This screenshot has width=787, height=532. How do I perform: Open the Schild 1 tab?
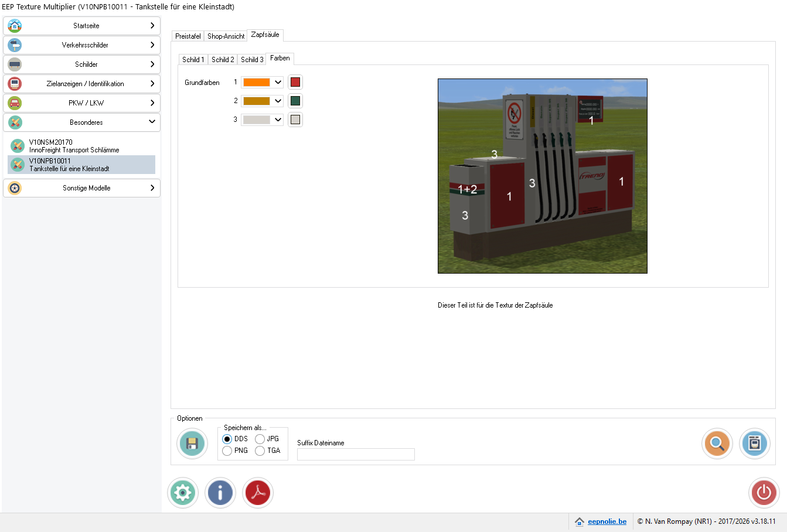click(x=193, y=59)
